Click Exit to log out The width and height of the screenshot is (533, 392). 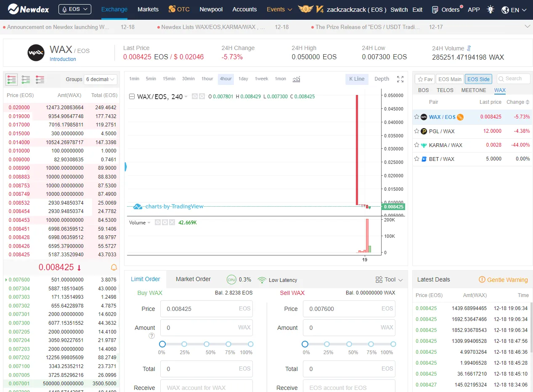417,10
